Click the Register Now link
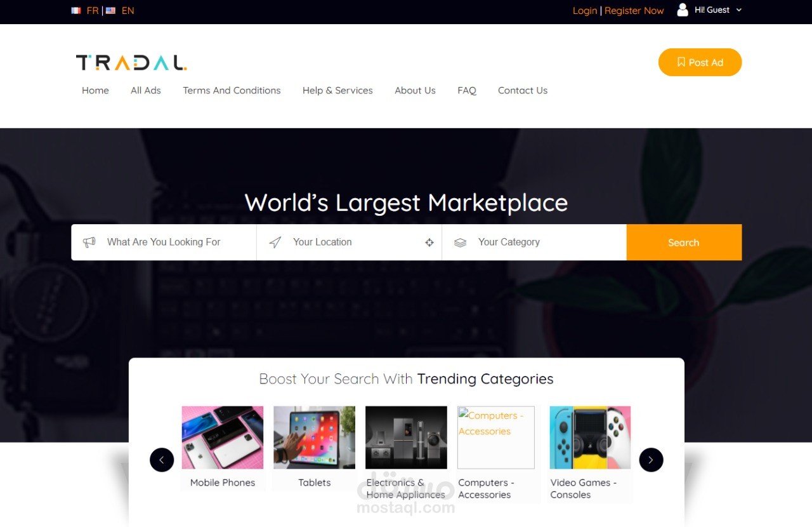 click(x=634, y=11)
